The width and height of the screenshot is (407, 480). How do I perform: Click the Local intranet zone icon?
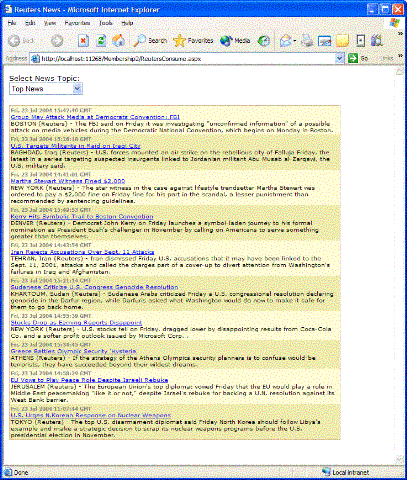point(326,472)
